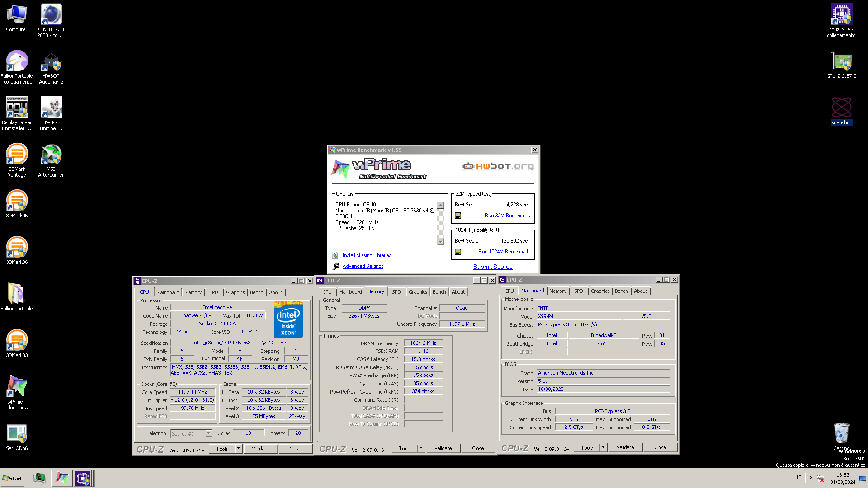Open the wPrime collegamento desktop shortcut
868x488 pixels.
[17, 393]
